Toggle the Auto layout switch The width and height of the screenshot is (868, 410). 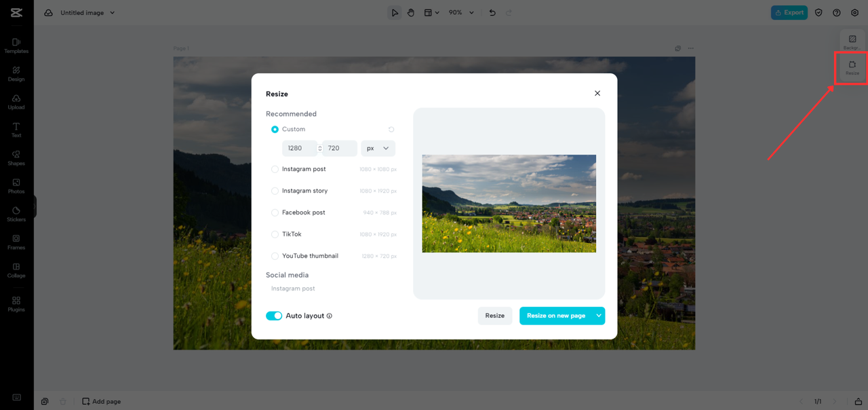coord(274,316)
